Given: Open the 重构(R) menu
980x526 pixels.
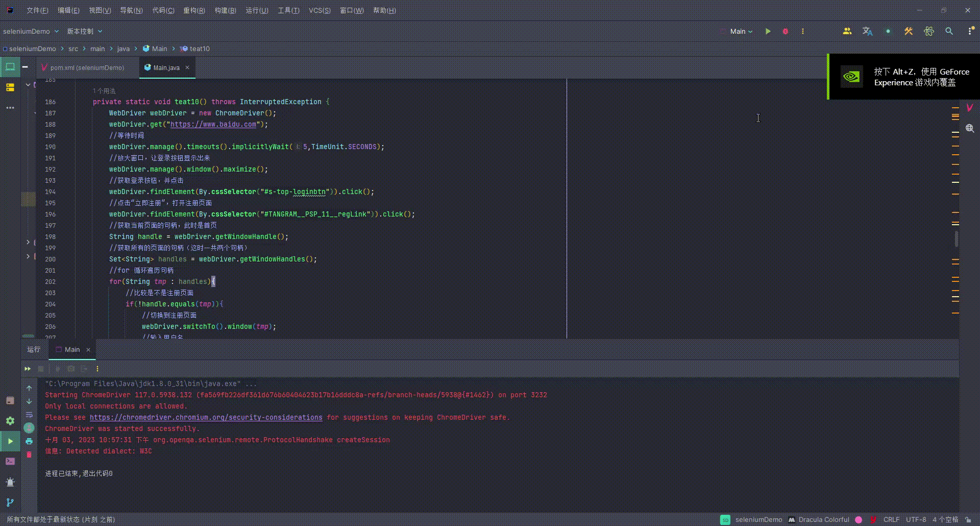Looking at the screenshot, I should (194, 10).
